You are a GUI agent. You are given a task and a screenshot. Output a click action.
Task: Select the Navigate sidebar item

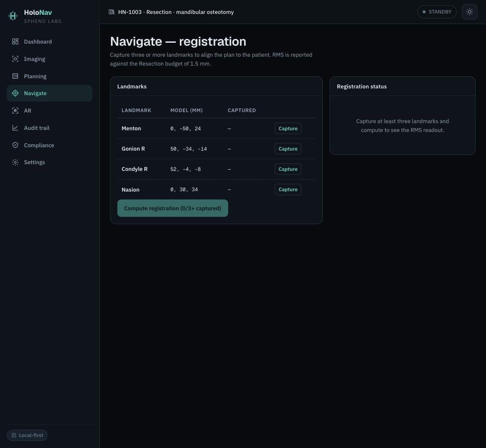point(50,93)
